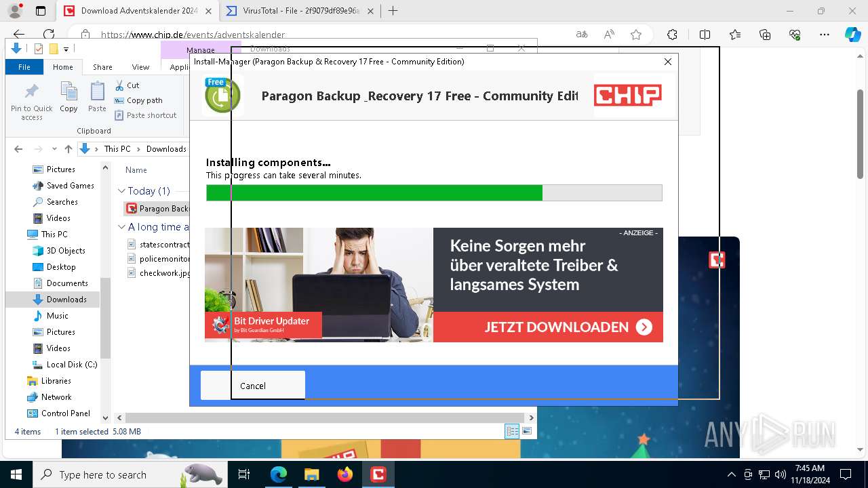Refresh the chip.de page

tap(49, 35)
